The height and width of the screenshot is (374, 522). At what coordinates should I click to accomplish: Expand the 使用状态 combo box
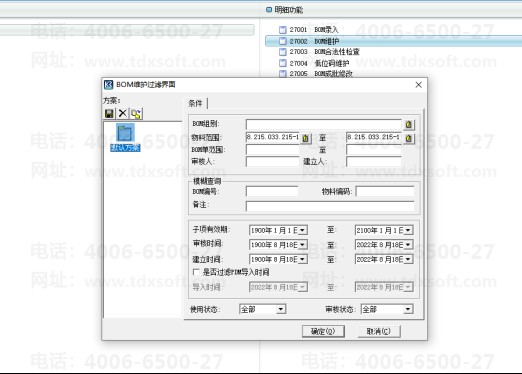(281, 309)
